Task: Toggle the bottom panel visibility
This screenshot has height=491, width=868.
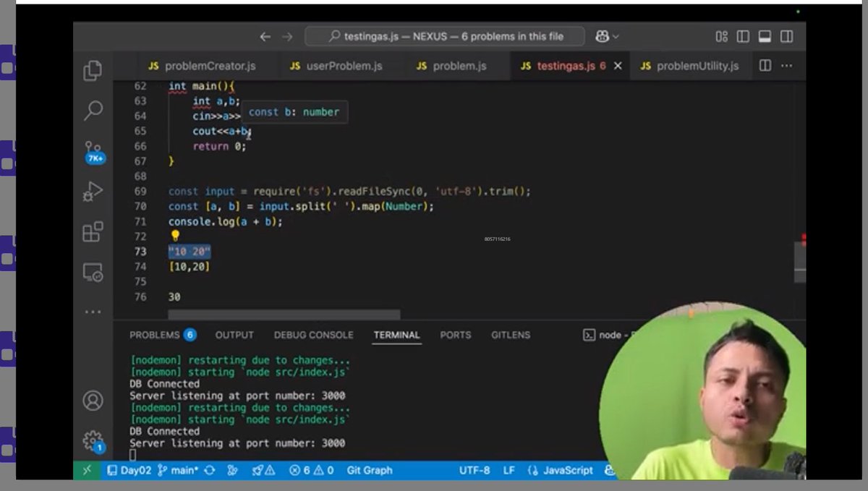Action: pyautogui.click(x=765, y=36)
